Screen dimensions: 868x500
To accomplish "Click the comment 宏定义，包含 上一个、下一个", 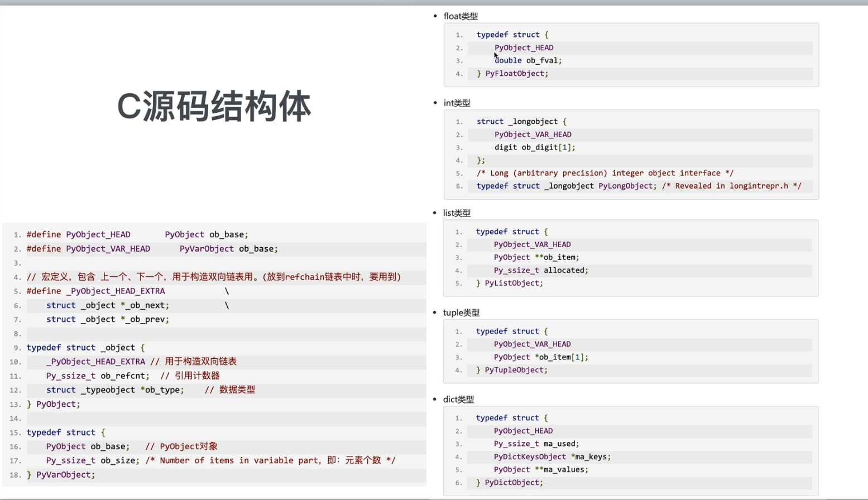I will pyautogui.click(x=214, y=277).
